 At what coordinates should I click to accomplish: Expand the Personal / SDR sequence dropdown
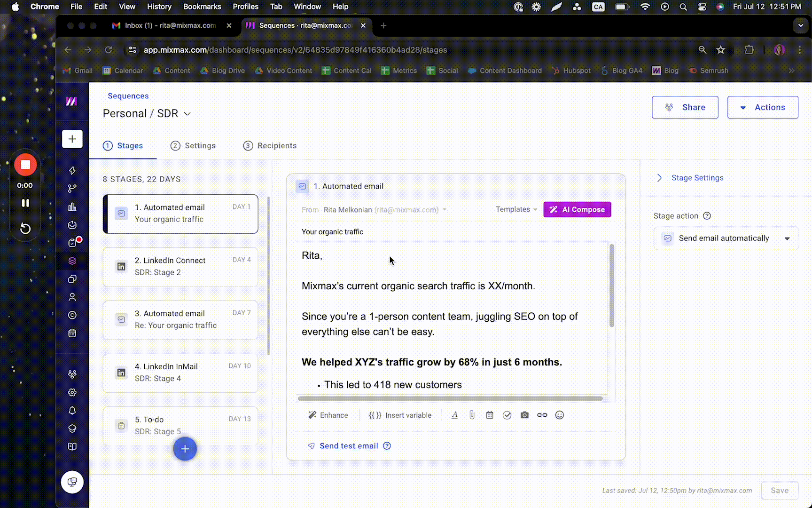point(187,114)
